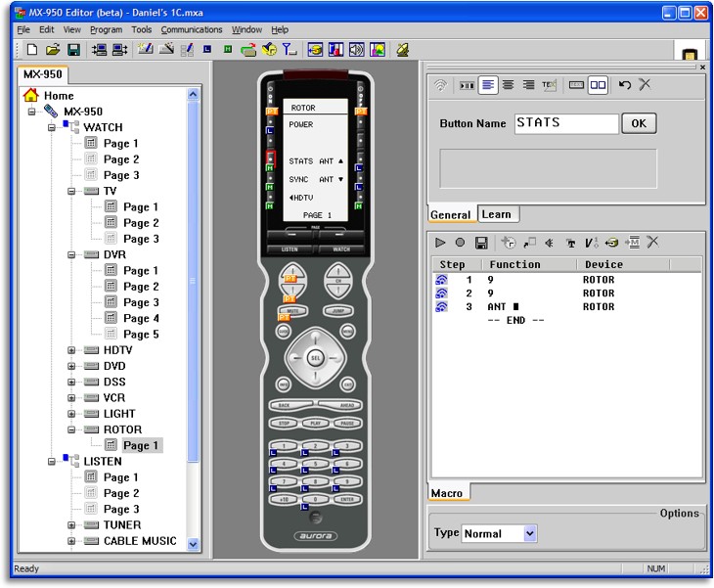Select Page 4 under DVR
Viewport: 714px width, 588px height.
[x=141, y=318]
